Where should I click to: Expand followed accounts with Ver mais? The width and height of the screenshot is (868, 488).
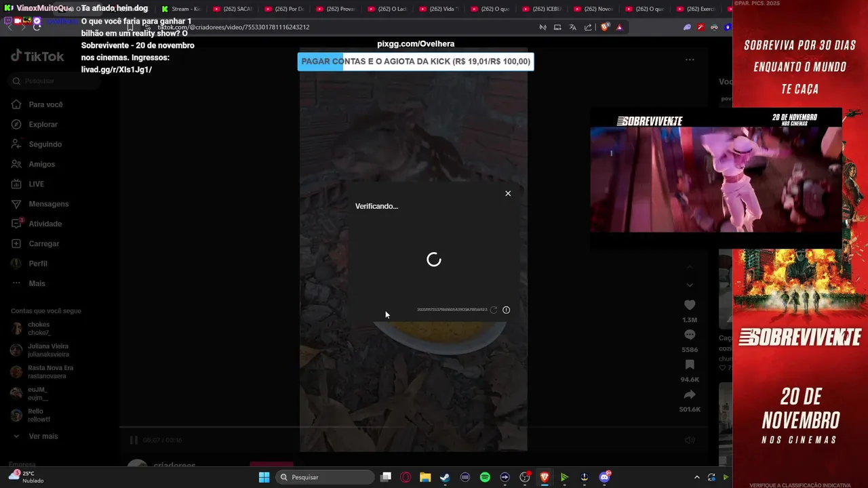pyautogui.click(x=43, y=436)
